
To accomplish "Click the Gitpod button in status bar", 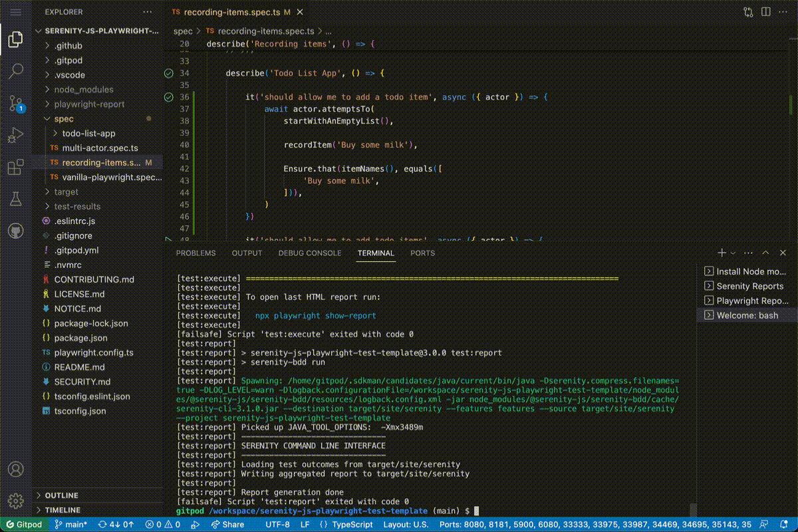I will (23, 524).
